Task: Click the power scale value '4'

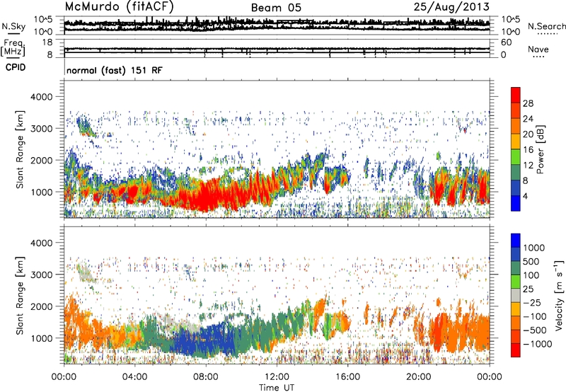Action: coord(525,196)
